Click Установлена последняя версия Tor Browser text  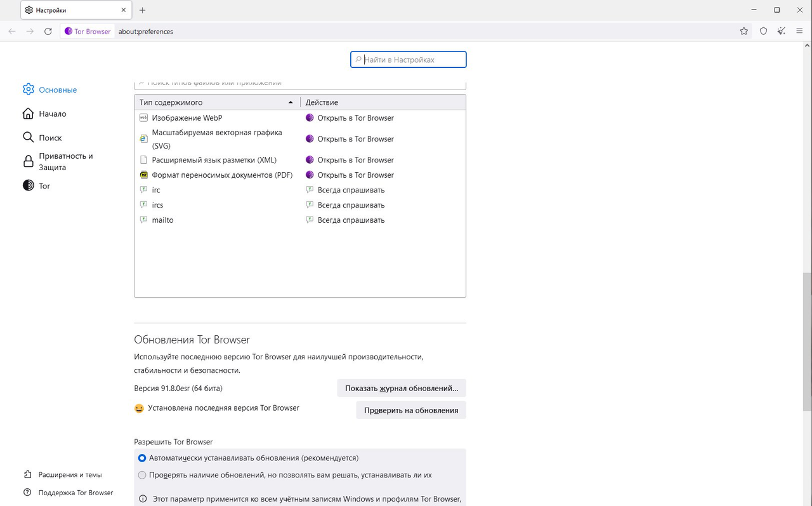click(x=223, y=408)
